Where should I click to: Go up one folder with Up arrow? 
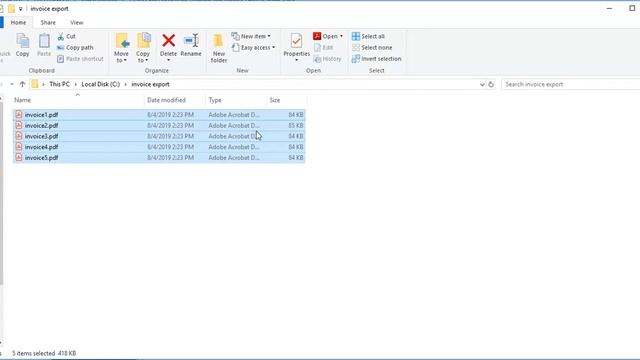tap(22, 84)
